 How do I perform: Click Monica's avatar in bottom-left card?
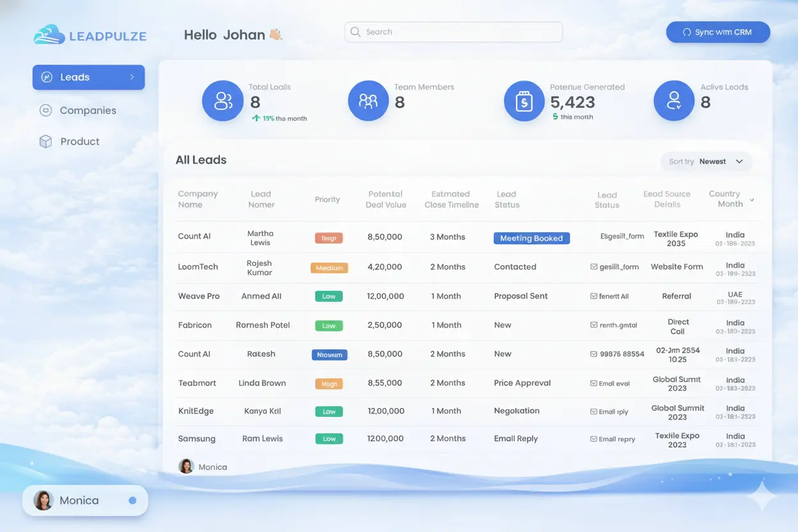click(x=43, y=500)
